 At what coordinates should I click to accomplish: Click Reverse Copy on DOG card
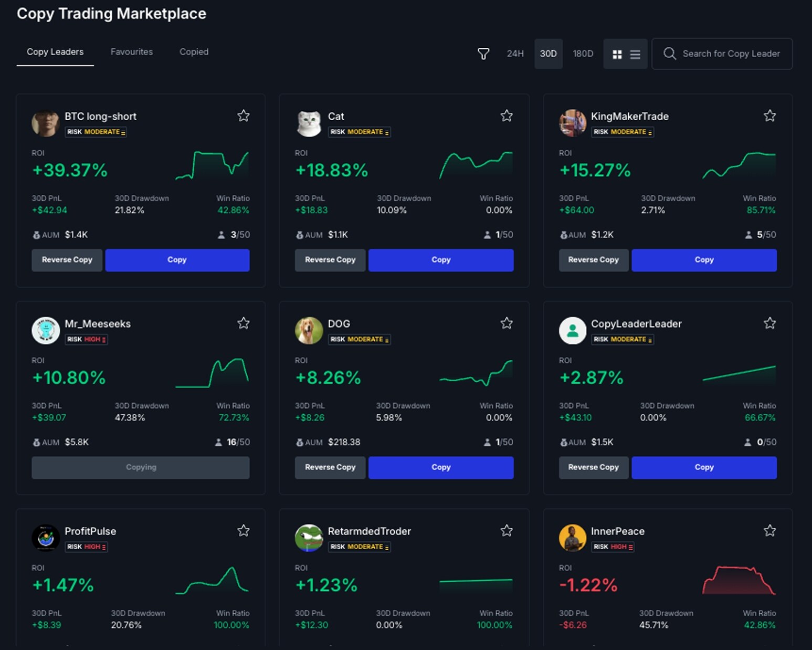[330, 467]
